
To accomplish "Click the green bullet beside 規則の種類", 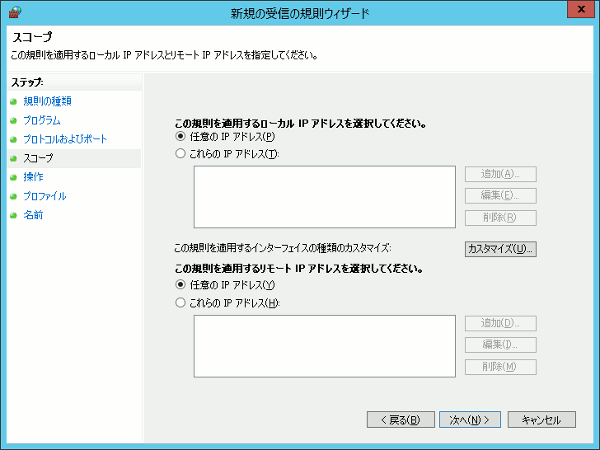I will [14, 101].
